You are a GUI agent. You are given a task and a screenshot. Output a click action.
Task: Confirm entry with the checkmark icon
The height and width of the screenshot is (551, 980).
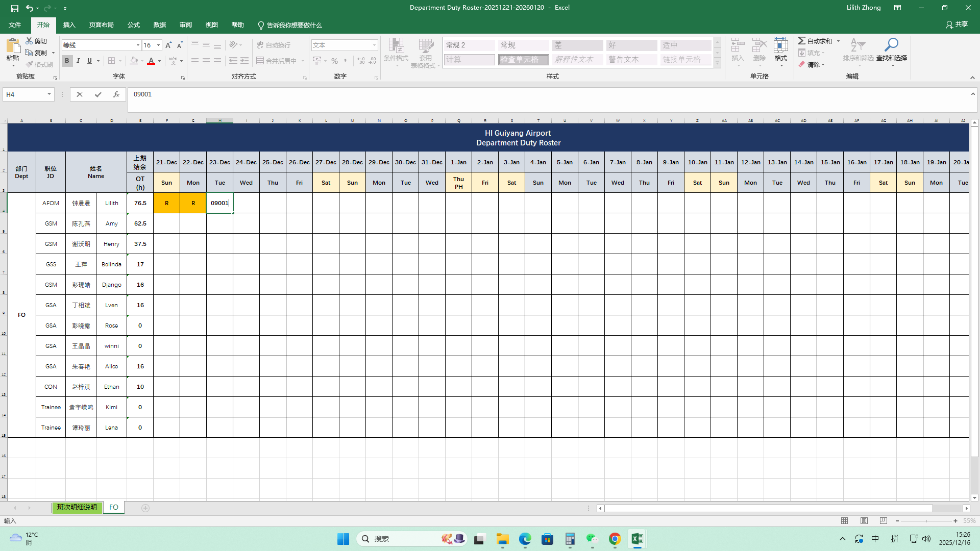coord(98,94)
